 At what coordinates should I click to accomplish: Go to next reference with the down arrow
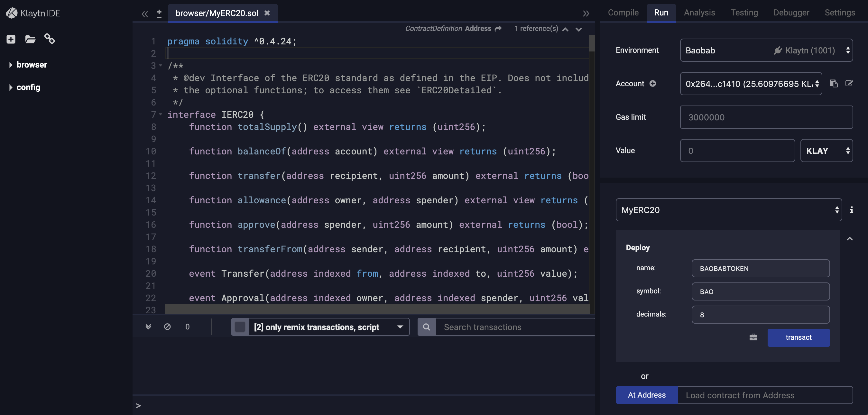click(x=578, y=29)
